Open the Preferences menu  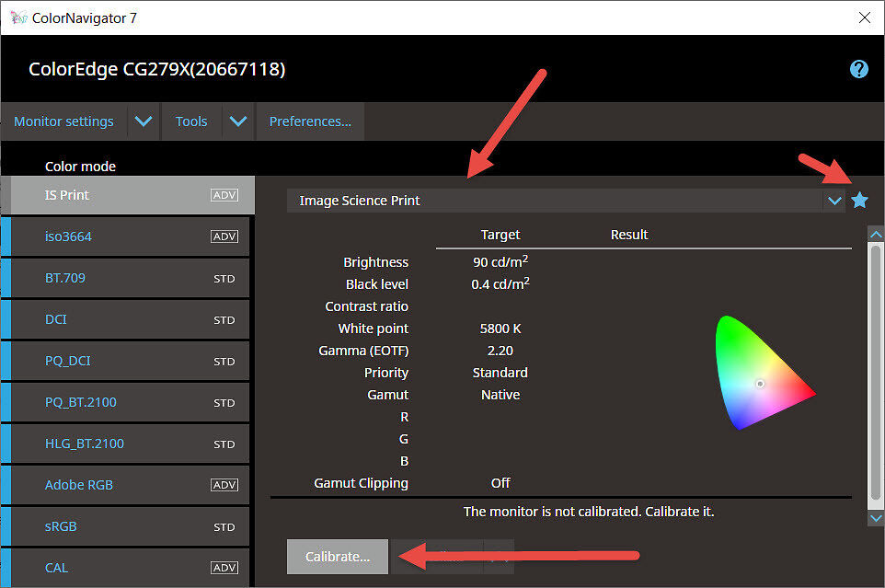click(x=309, y=121)
